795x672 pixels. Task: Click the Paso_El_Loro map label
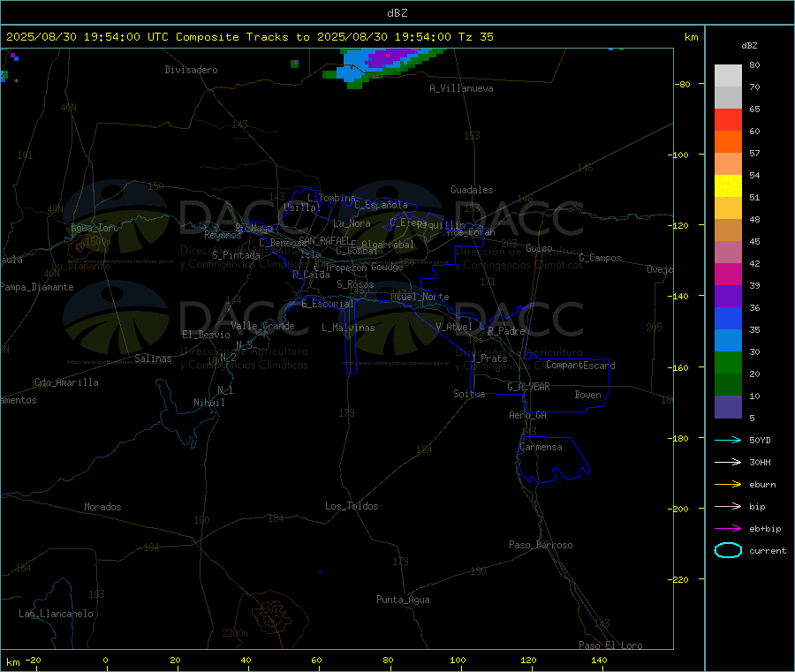(x=611, y=646)
